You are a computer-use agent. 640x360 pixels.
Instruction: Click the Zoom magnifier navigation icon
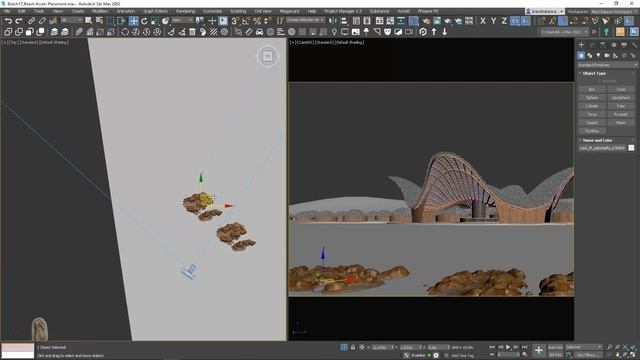(609, 347)
